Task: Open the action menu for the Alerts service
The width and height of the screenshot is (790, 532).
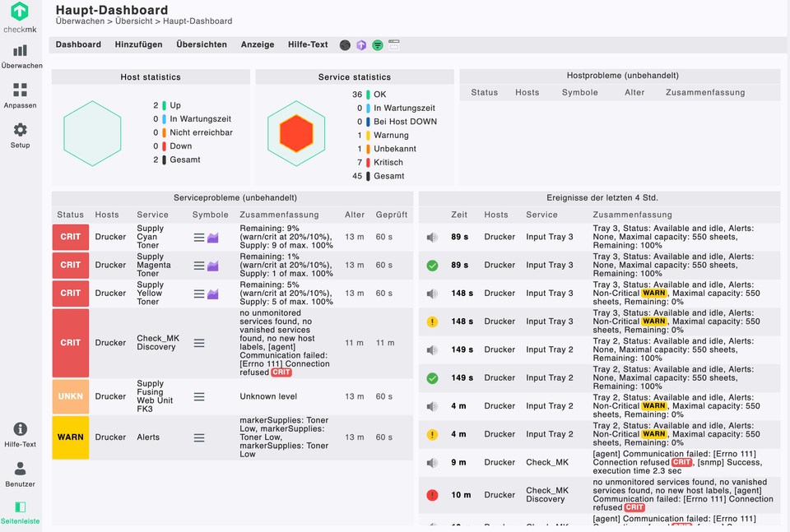Action: pyautogui.click(x=198, y=437)
